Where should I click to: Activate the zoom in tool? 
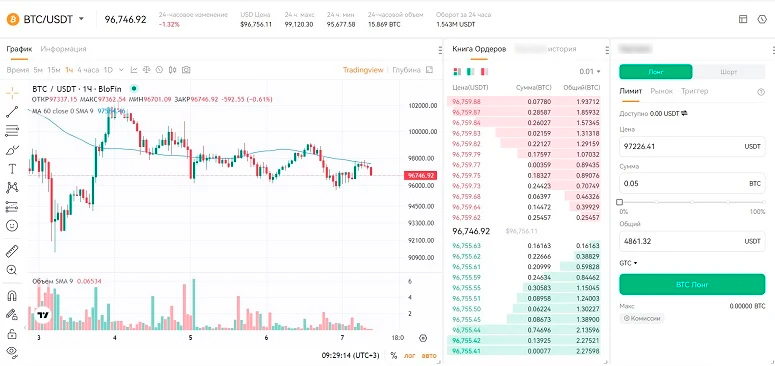point(12,270)
